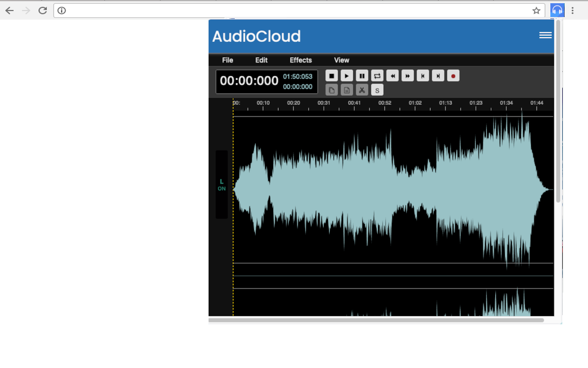Start audio recording with the record button
Screen dimensions: 588x368
453,75
